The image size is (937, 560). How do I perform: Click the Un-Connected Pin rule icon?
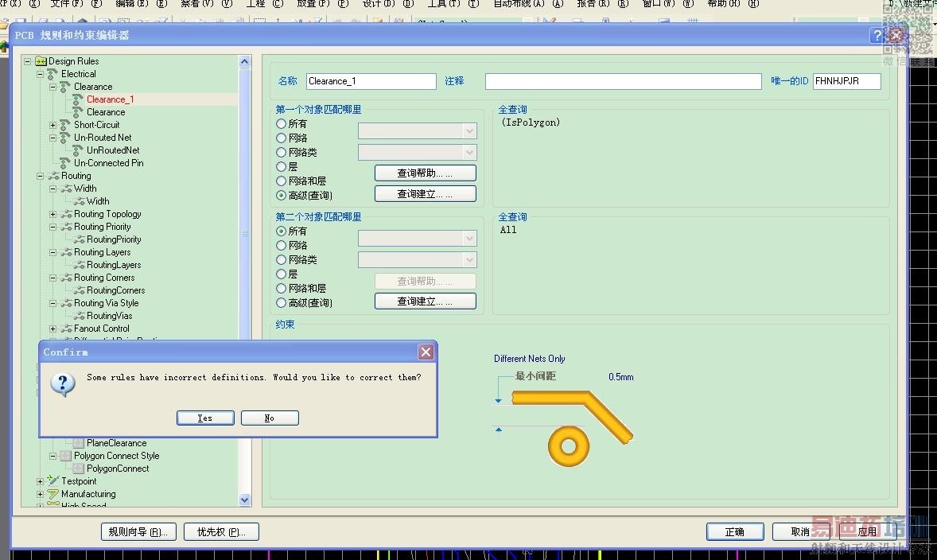pos(66,163)
